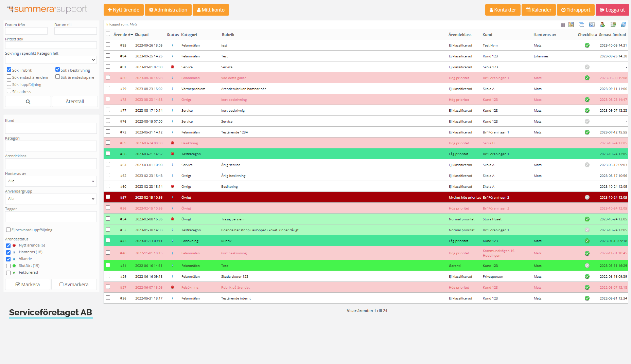Click grey checklist icon for ticket #64
The height and width of the screenshot is (364, 631).
click(587, 165)
